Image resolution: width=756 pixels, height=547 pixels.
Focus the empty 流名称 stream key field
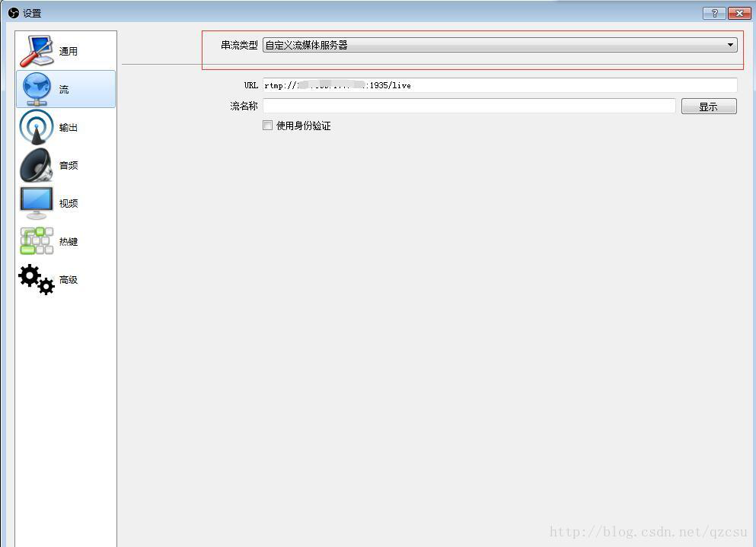467,105
